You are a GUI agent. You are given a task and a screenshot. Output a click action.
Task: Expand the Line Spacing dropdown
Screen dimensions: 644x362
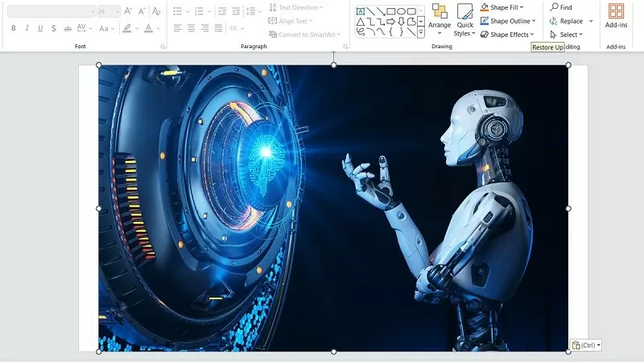tap(253, 11)
